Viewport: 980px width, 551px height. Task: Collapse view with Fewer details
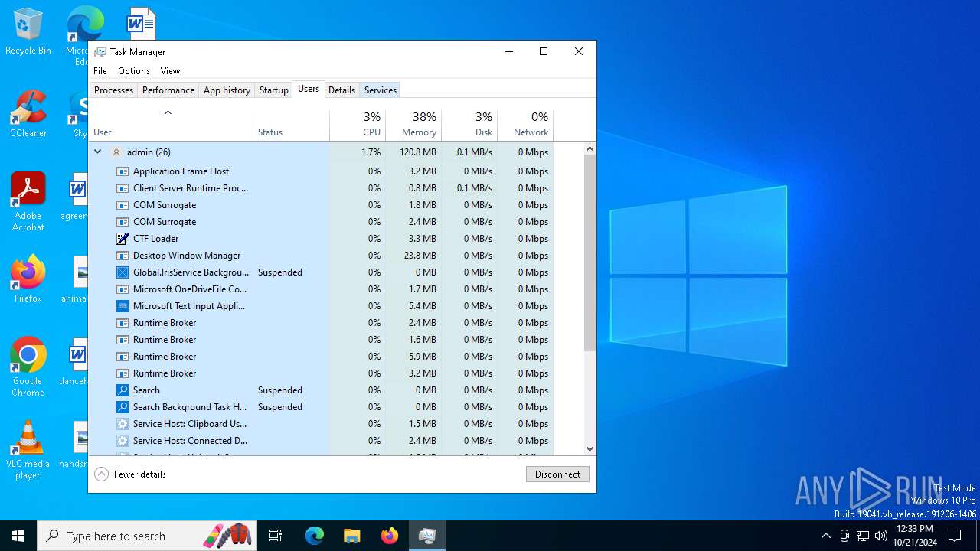click(130, 474)
